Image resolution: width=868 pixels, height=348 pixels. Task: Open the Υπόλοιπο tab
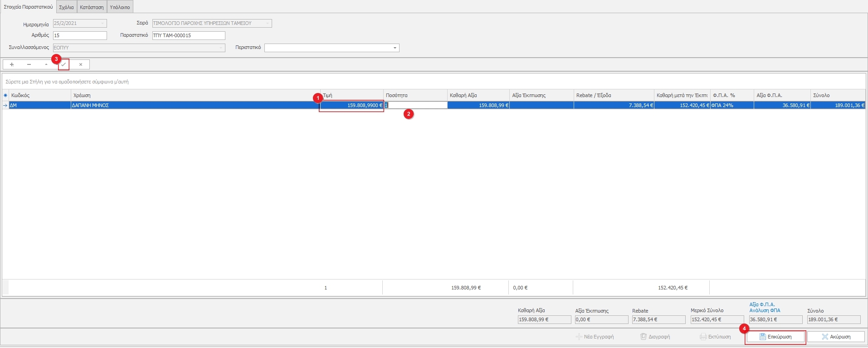coord(120,7)
